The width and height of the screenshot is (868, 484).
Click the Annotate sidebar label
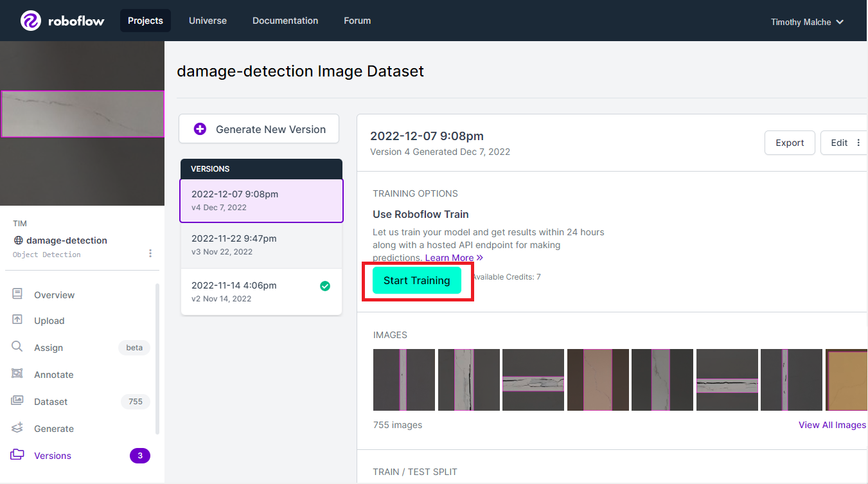pyautogui.click(x=54, y=375)
